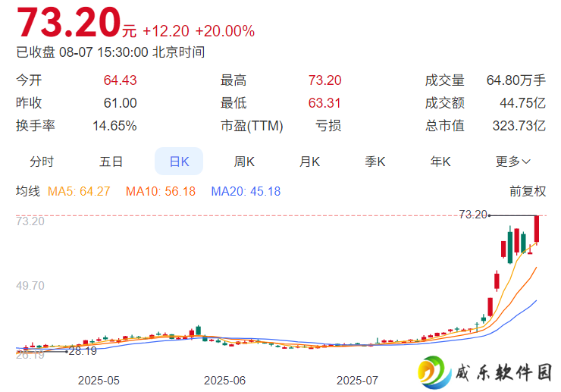Switch to the 五日 chart tab

point(111,162)
